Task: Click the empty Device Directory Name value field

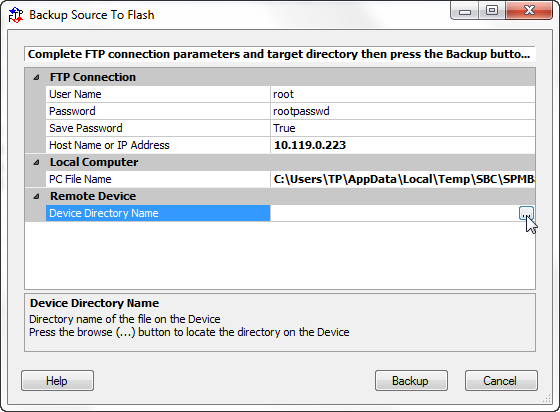Action: (x=394, y=213)
